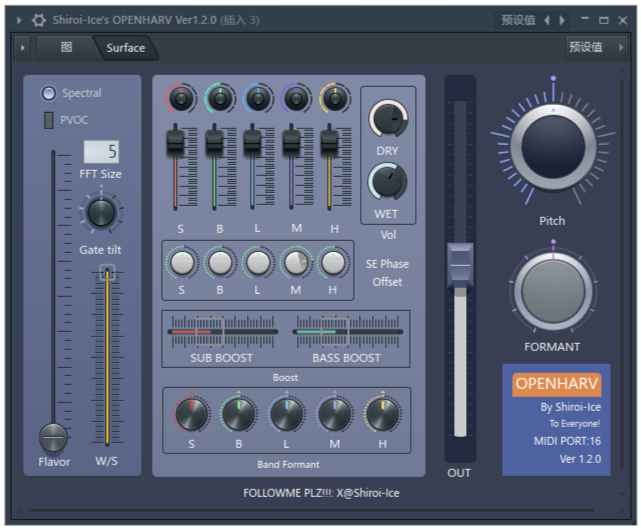The image size is (641, 530).
Task: Open the plugin options gear icon
Action: pyautogui.click(x=39, y=19)
